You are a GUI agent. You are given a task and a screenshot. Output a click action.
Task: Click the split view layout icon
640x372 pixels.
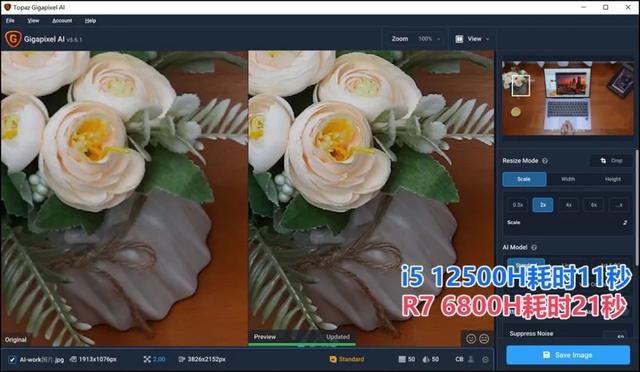459,39
